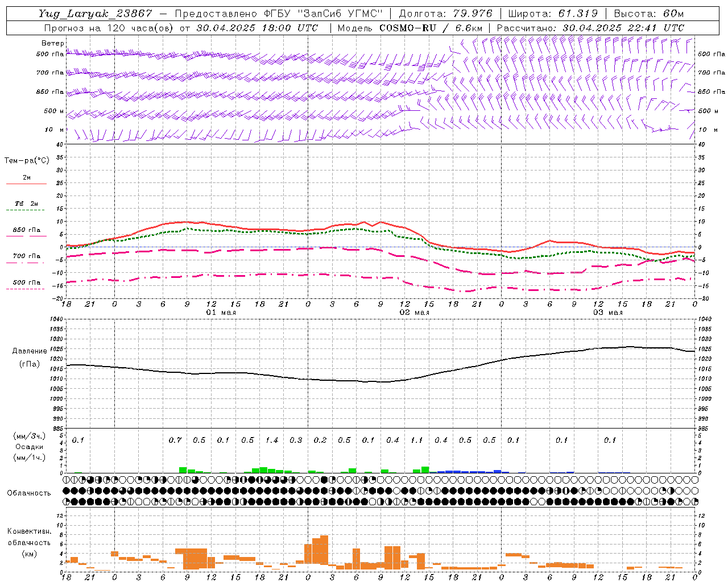Click the "Облачность" cloud rows label
Viewport: 728px width, 582px height.
point(29,493)
